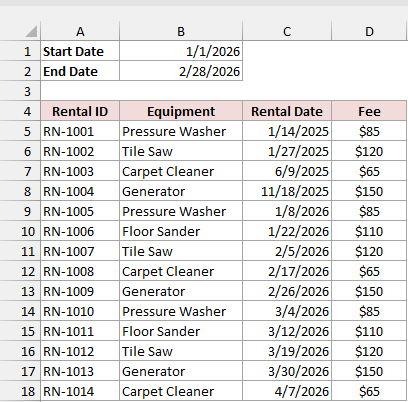This screenshot has width=408, height=402.
Task: Select rental date 3/4/2026
Action: pyautogui.click(x=287, y=311)
